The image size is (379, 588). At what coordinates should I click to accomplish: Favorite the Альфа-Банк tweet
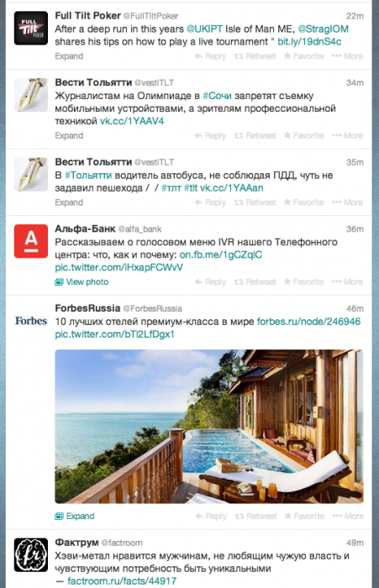(303, 282)
